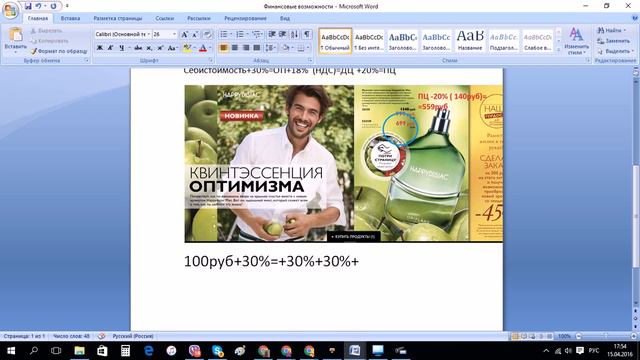
Task: Open bulleted list dropdown
Action: coord(231,34)
